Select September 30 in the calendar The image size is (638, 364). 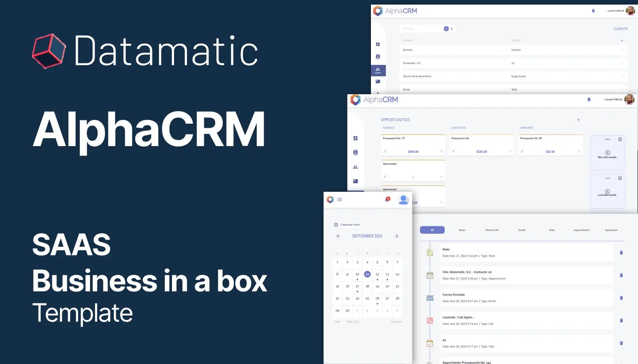(x=347, y=310)
